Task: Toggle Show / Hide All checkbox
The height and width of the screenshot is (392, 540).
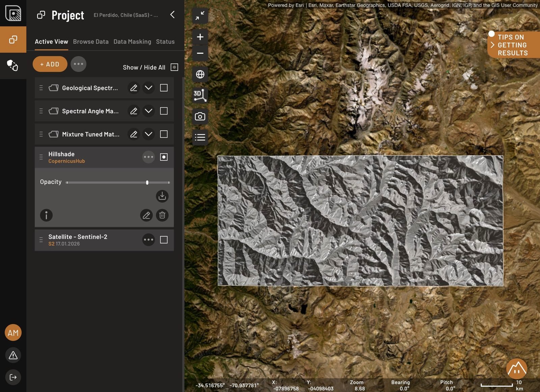Action: click(x=174, y=67)
